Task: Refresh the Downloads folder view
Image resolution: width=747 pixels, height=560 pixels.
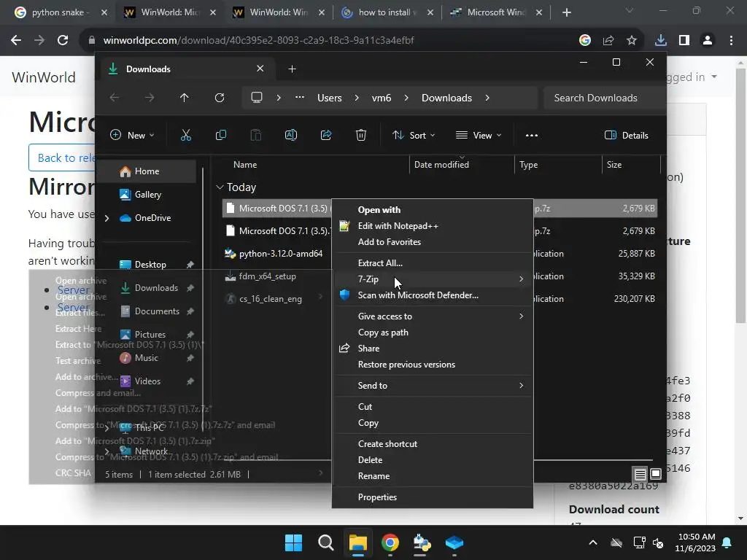Action: [219, 98]
